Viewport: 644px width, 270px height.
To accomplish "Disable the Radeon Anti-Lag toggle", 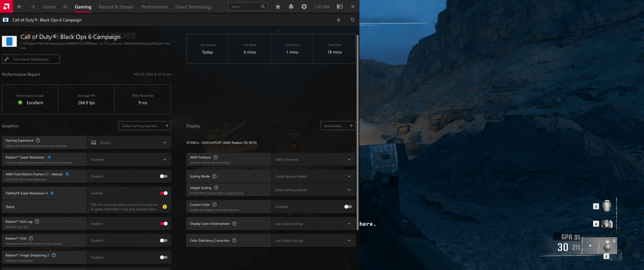I will click(164, 224).
